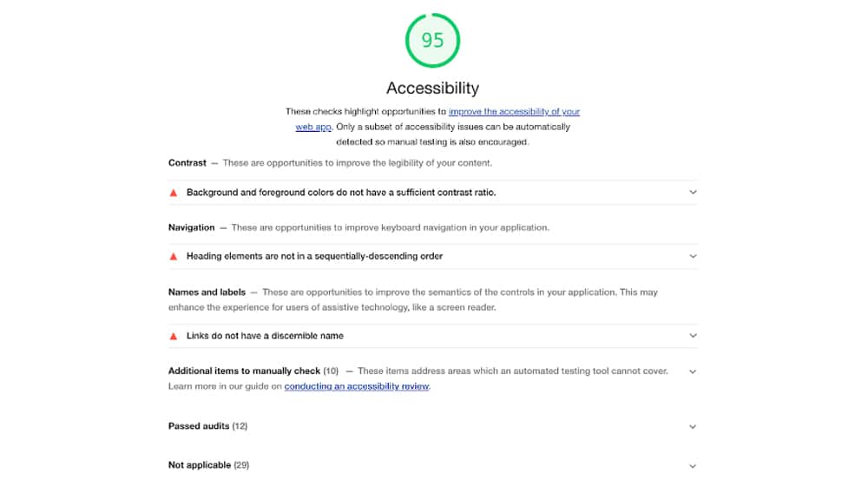Select Heading elements not sequentially-descending audit row

point(433,256)
